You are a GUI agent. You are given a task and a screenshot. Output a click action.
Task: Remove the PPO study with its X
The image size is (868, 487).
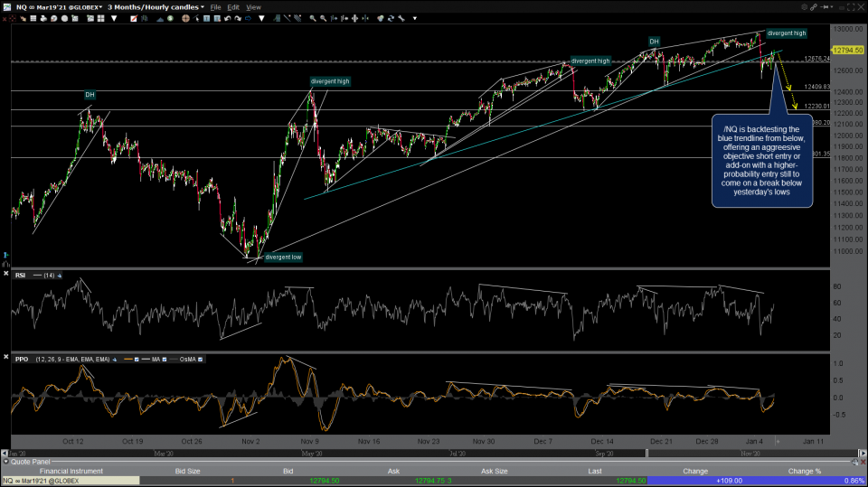pyautogui.click(x=6, y=358)
